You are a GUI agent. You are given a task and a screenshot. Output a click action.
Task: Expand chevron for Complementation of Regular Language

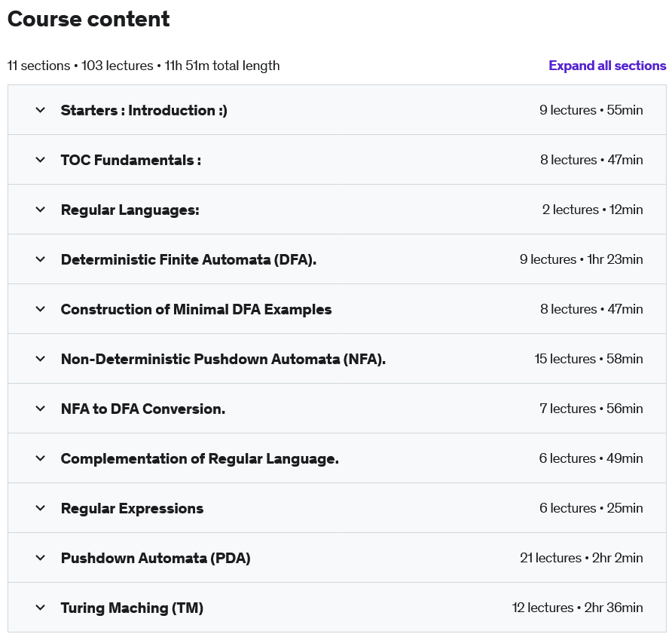pos(40,458)
